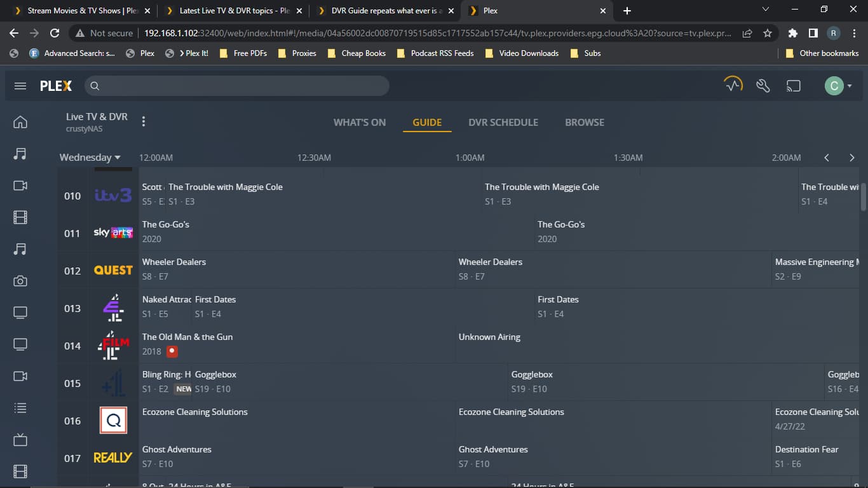
Task: Select the Sky Arts channel logo
Action: click(113, 233)
